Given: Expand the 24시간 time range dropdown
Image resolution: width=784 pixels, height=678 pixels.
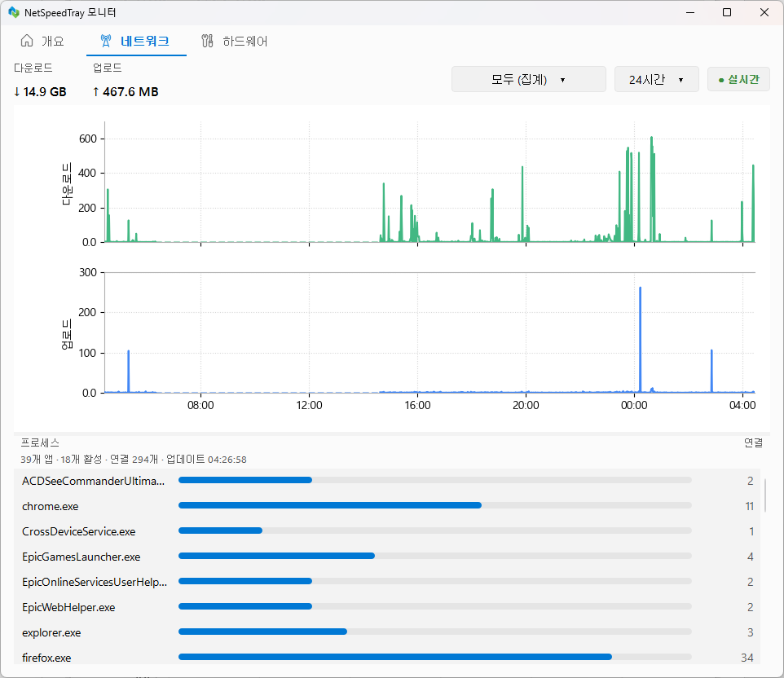Looking at the screenshot, I should pos(656,80).
